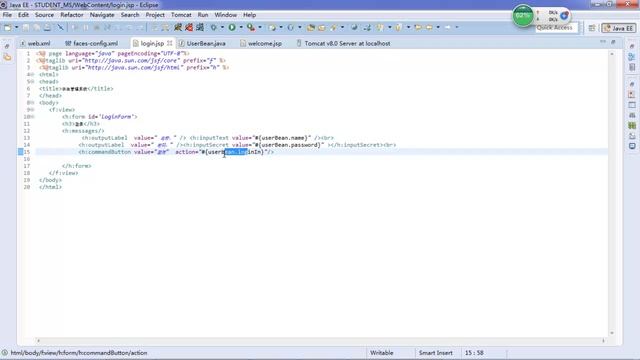Click the line 15 ruler marker
Viewport: 640px width, 360px height.
click(x=20, y=152)
